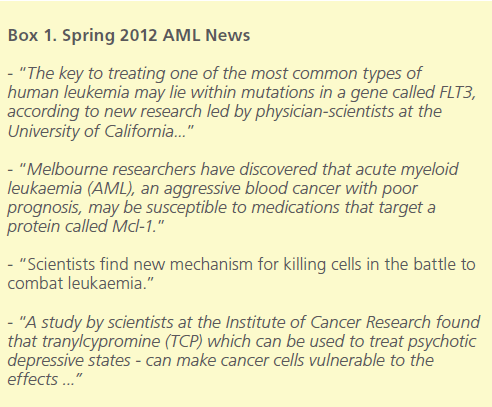Viewport: 492px width, 407px height.
Task: Click the words "acute myeloid"
Action: click(407, 169)
